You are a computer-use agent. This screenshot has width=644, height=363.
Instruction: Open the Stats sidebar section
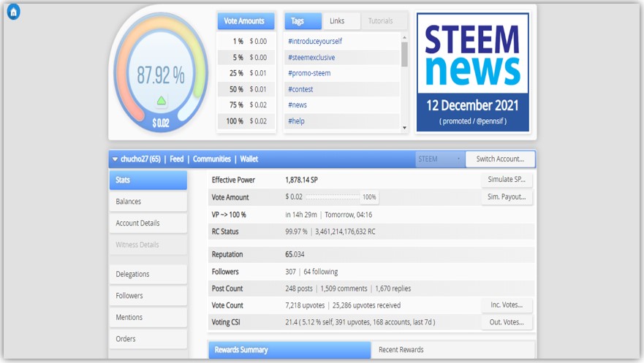pos(148,180)
